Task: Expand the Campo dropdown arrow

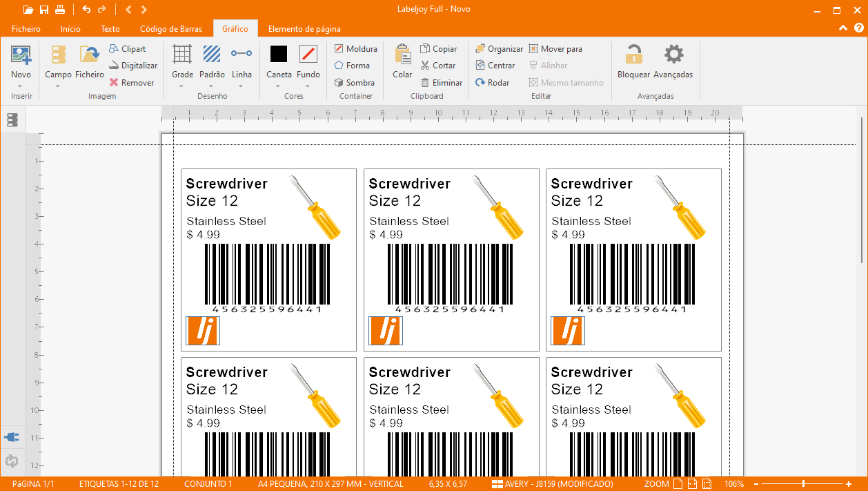Action: pos(58,86)
